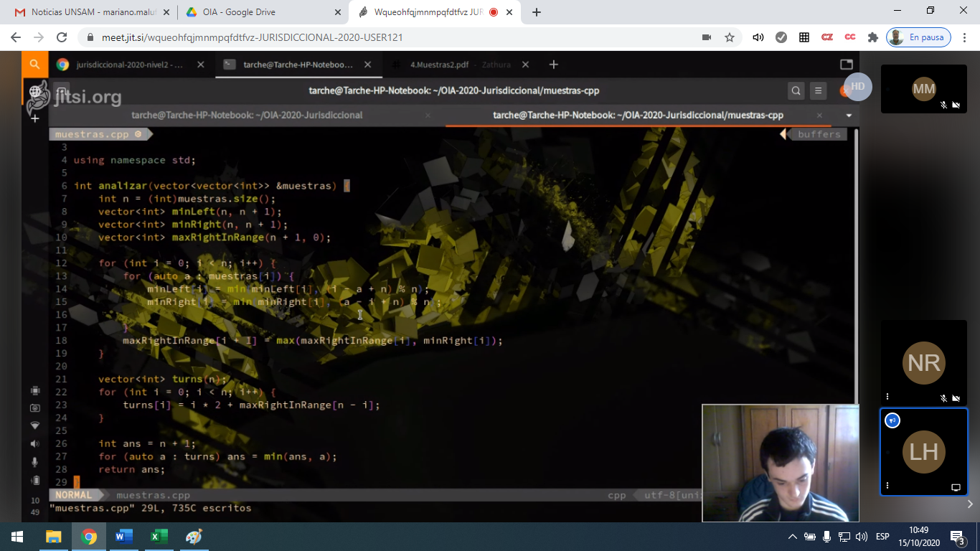Click the speaker volume extension icon
980x551 pixels.
coord(758,37)
